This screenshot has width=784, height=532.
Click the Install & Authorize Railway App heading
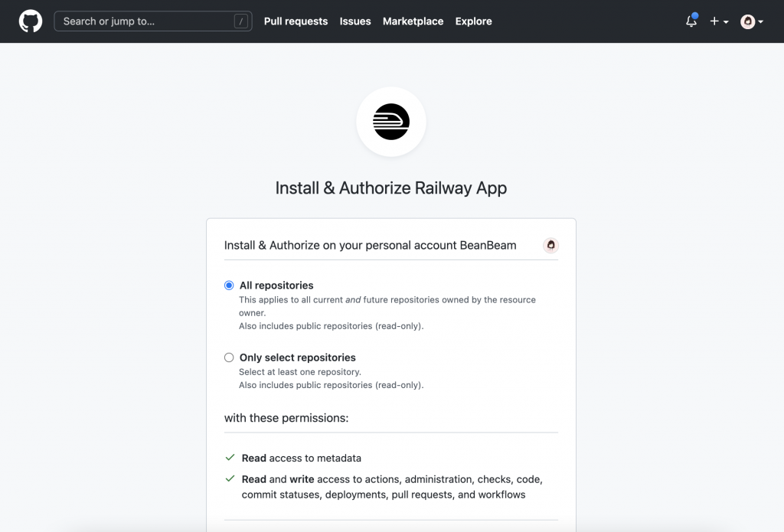(x=391, y=188)
